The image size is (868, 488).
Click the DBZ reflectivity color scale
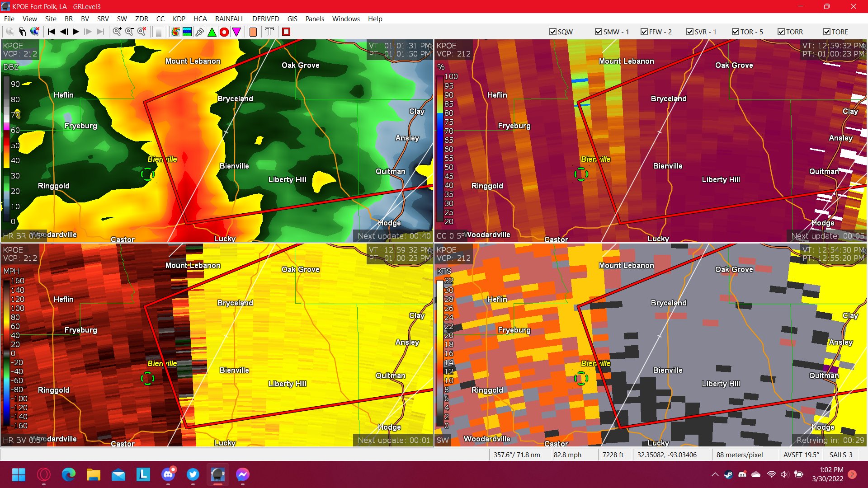(x=6, y=149)
